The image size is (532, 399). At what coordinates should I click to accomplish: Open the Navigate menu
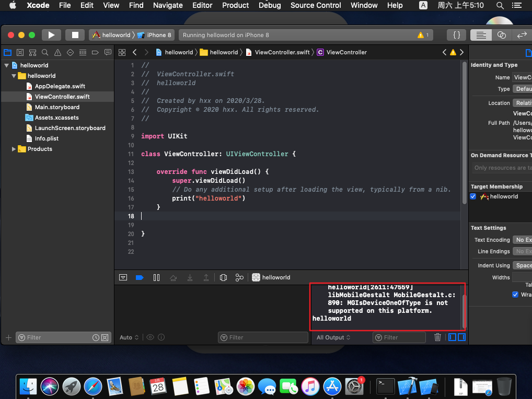[x=168, y=5]
